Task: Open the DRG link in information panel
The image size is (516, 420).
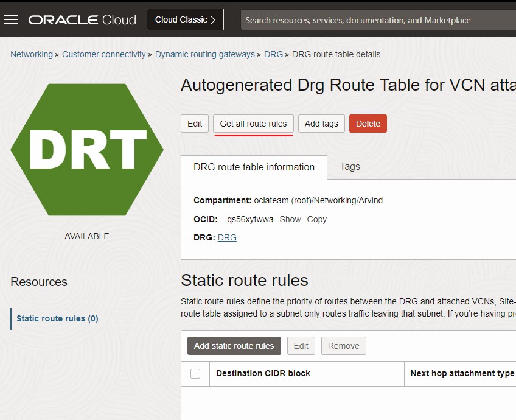Action: tap(227, 237)
